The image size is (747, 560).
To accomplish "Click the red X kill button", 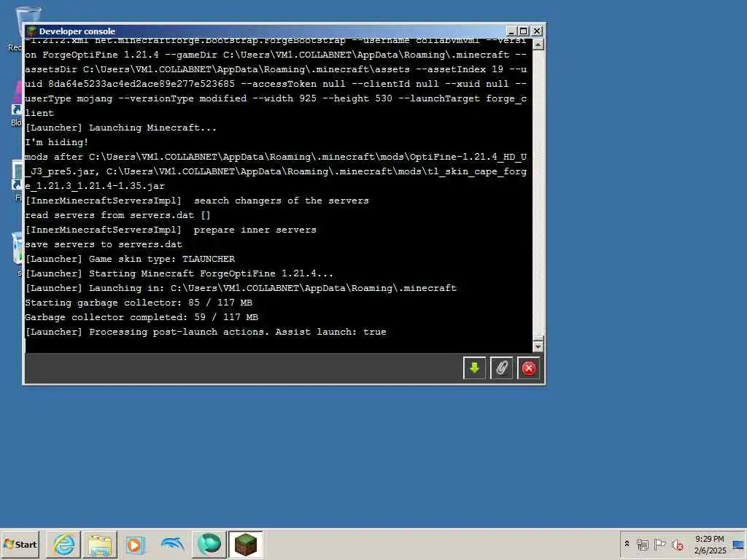I will click(528, 368).
